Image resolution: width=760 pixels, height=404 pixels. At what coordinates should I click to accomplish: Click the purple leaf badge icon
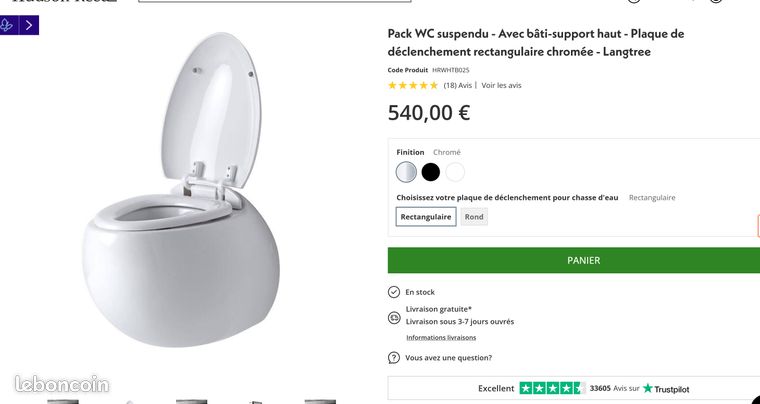(7, 25)
